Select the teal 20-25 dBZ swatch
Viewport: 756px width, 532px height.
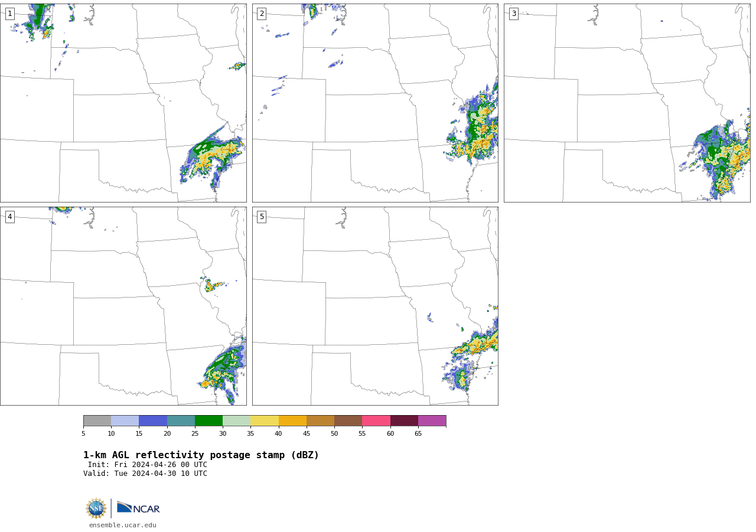[181, 421]
